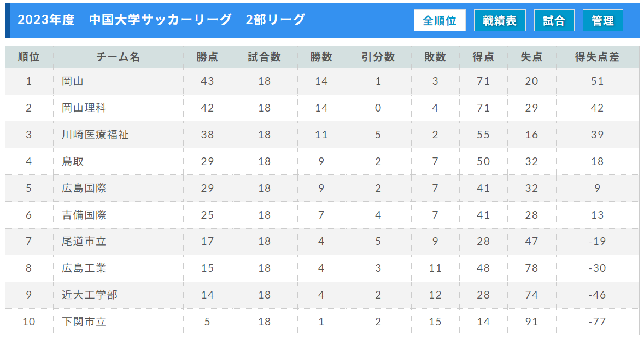Select team name 尾道市立
The image size is (644, 339).
pyautogui.click(x=84, y=241)
